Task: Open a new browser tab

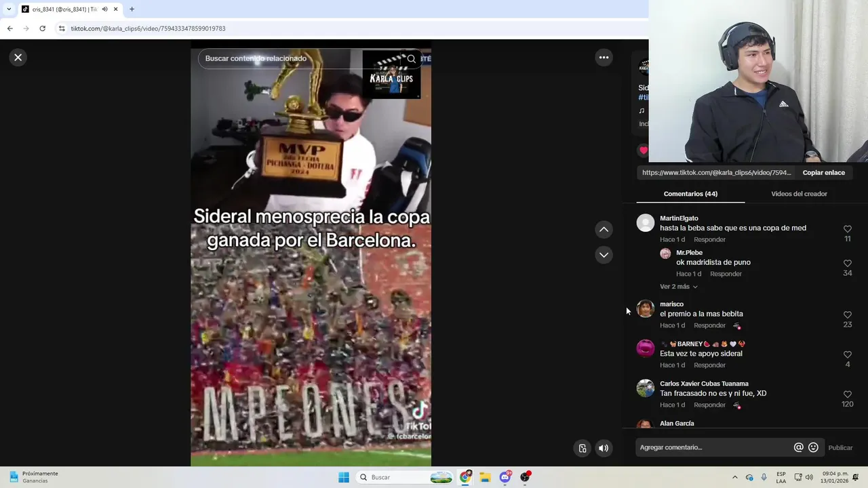Action: pos(132,9)
